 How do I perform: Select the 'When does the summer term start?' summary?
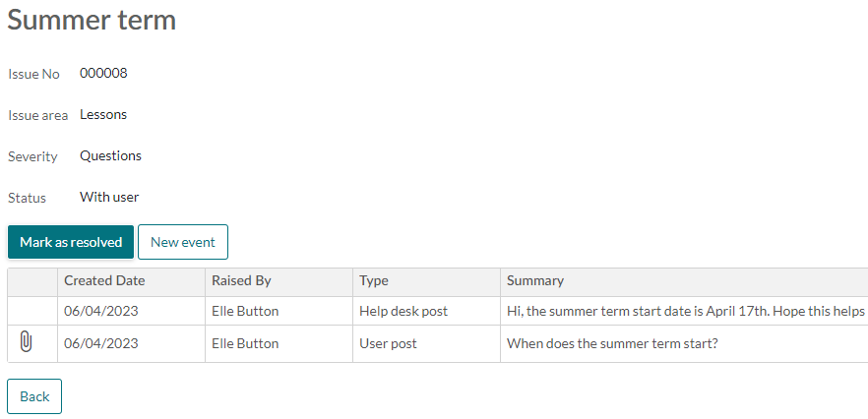612,343
